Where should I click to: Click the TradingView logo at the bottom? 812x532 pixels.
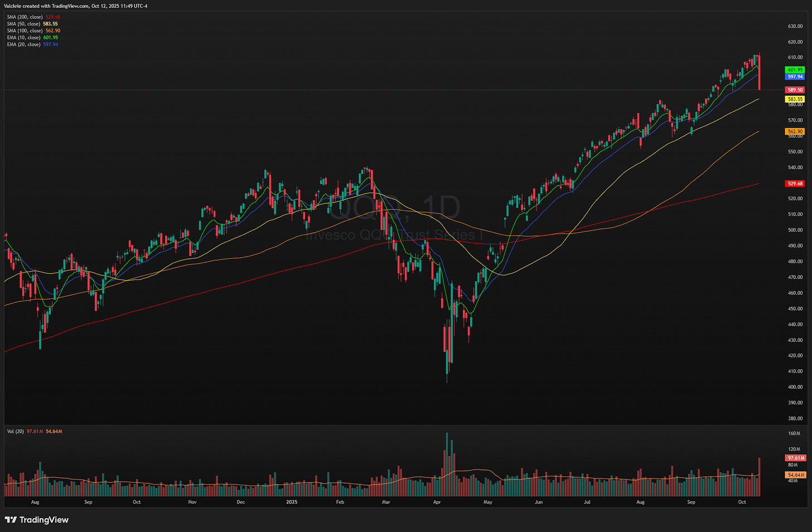pos(37,520)
